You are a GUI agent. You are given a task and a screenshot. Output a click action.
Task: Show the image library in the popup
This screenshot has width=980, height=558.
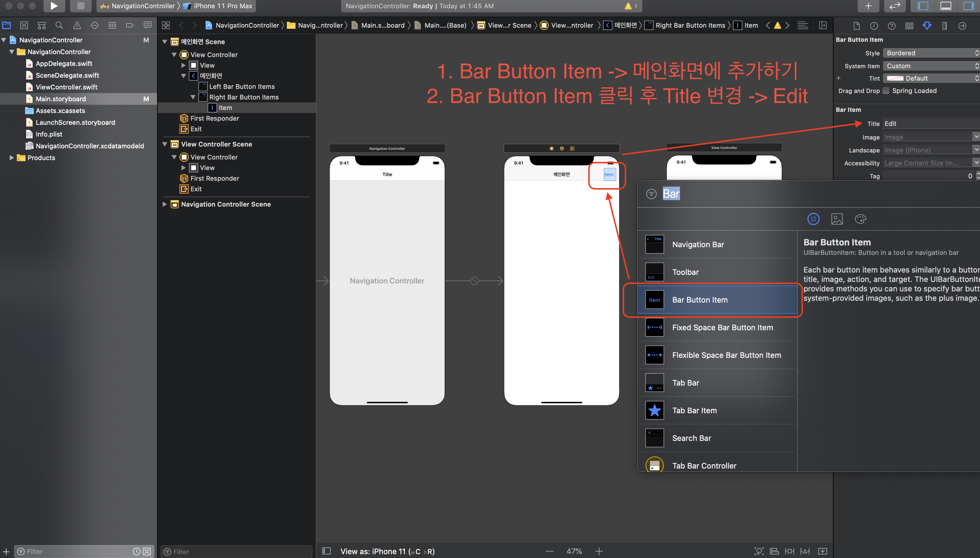click(837, 219)
